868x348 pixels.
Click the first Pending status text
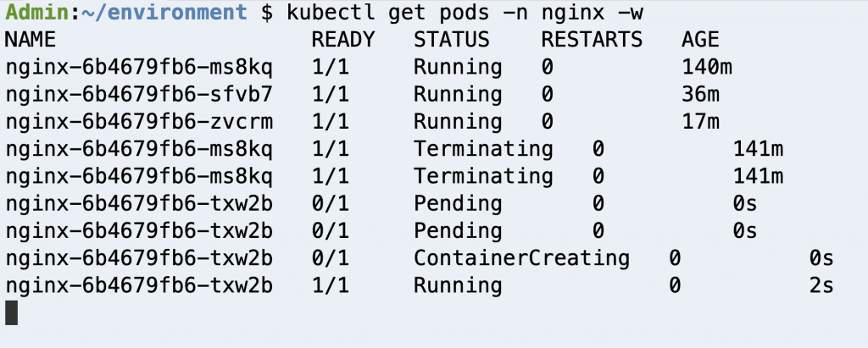tap(458, 203)
